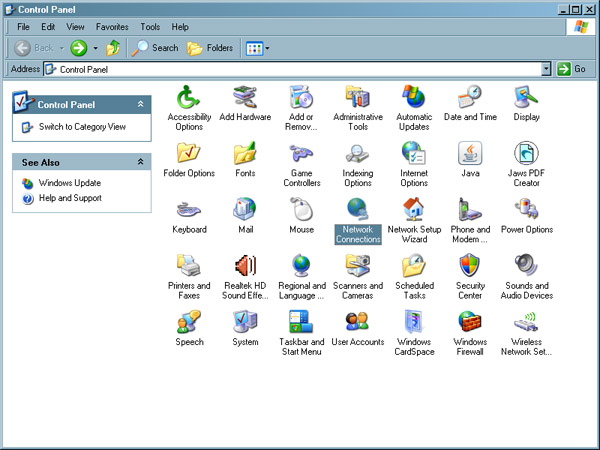This screenshot has height=450, width=600.
Task: Open Network Setup Wizard icon
Action: (414, 220)
